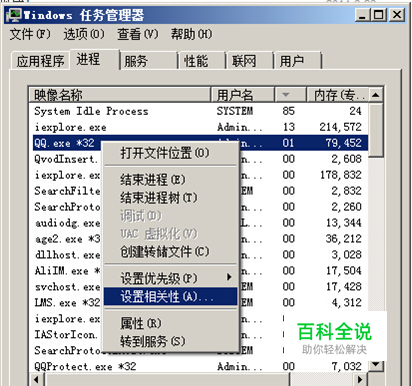The image size is (412, 386).
Task: Click the SYSTEM user name cell
Action: click(x=235, y=111)
